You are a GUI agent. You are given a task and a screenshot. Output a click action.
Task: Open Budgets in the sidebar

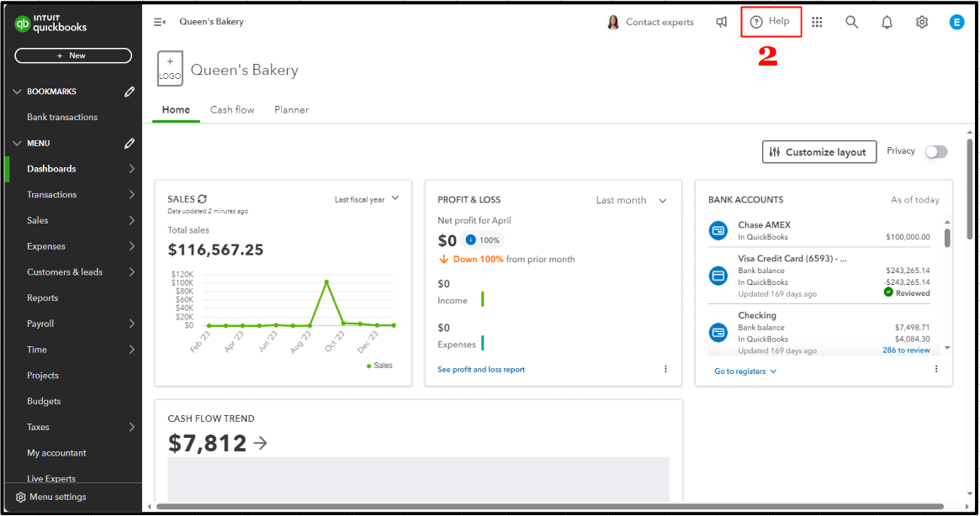tap(44, 402)
